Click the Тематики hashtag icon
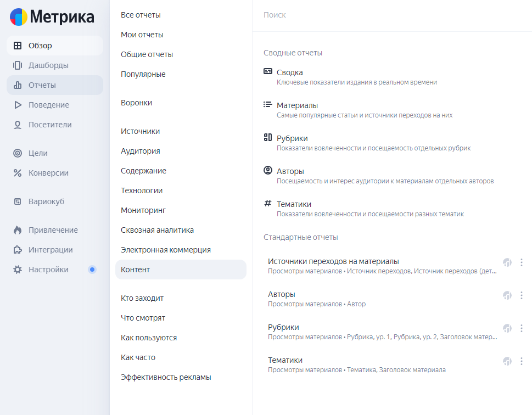Screen dimensions: 532x415 [x=268, y=203]
